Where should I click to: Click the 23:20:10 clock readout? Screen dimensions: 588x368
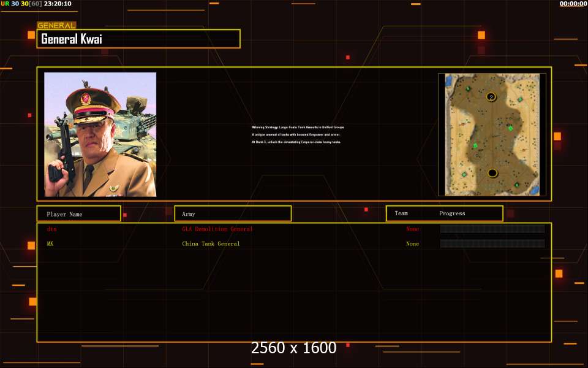[x=58, y=4]
